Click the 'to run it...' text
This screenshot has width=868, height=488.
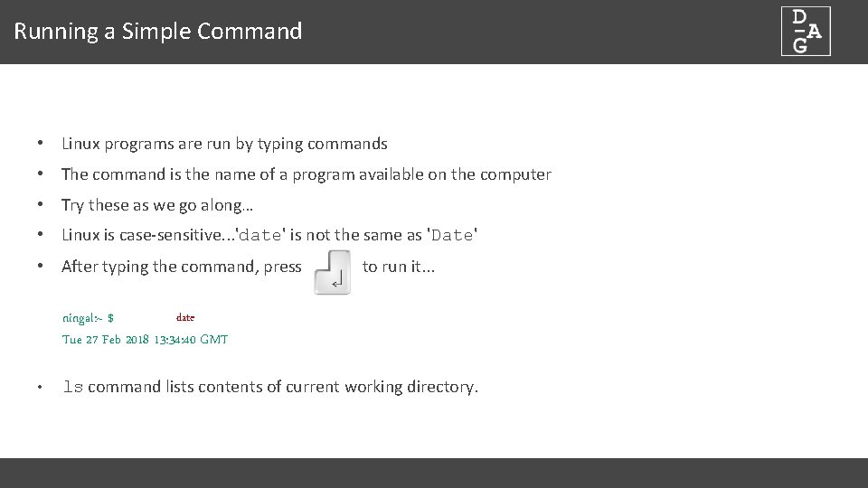(x=399, y=267)
